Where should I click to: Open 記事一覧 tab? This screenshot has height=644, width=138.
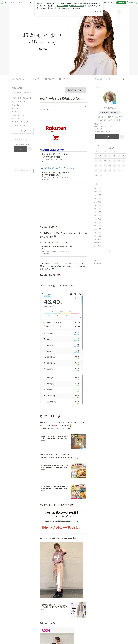pos(35,79)
